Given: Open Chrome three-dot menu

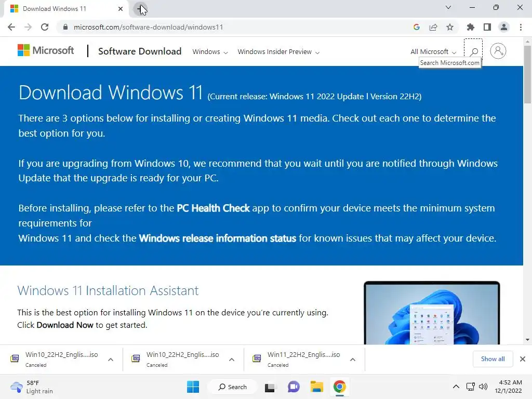Looking at the screenshot, I should (x=521, y=27).
